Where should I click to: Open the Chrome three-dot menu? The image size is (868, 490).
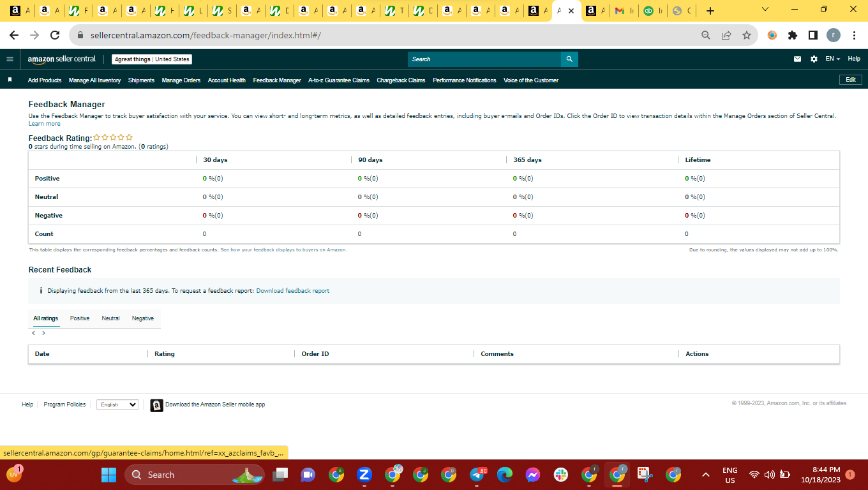tap(854, 36)
